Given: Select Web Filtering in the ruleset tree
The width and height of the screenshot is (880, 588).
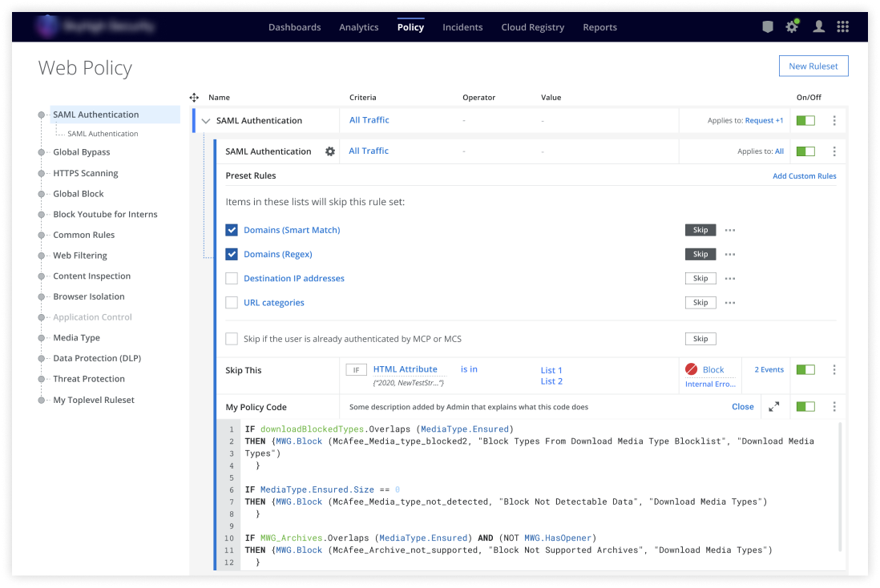Looking at the screenshot, I should 80,256.
